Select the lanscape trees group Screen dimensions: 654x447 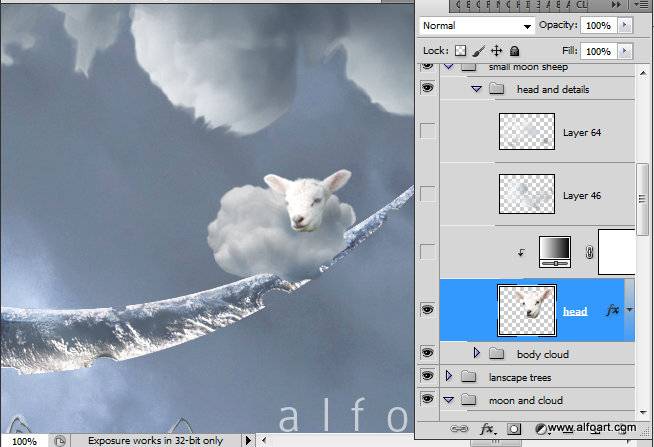pyautogui.click(x=537, y=377)
